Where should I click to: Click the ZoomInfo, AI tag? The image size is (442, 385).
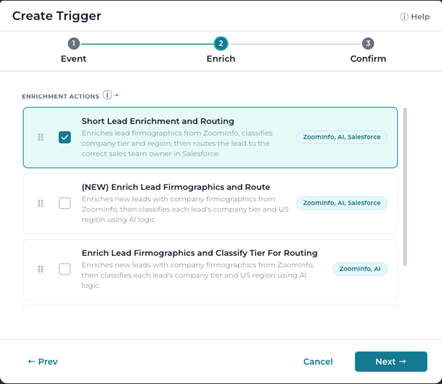pyautogui.click(x=360, y=269)
